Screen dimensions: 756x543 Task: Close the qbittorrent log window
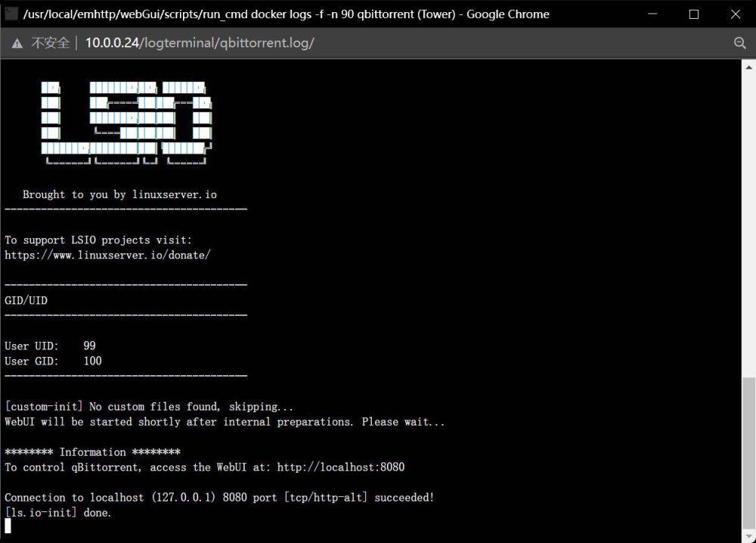(x=736, y=14)
